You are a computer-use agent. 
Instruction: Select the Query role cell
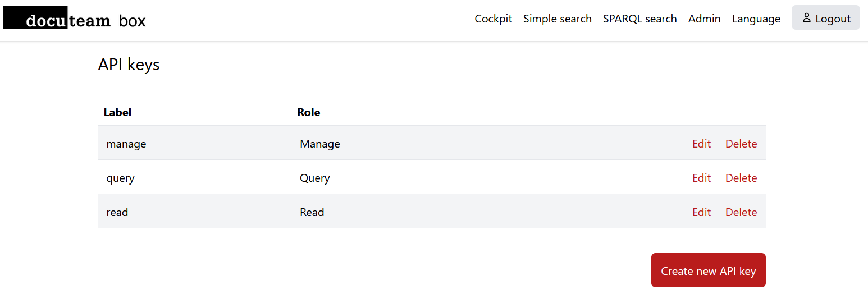tap(314, 178)
